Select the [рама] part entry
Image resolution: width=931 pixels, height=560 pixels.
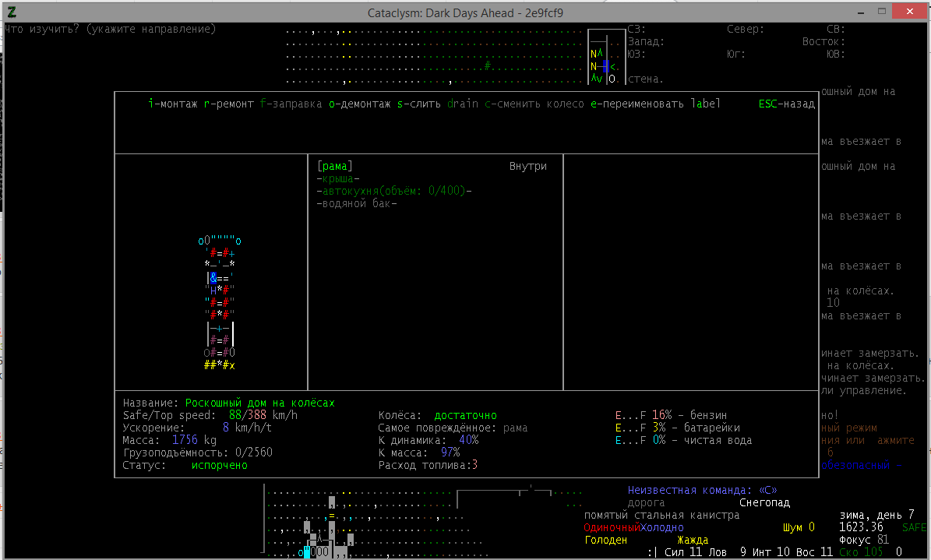coord(335,166)
